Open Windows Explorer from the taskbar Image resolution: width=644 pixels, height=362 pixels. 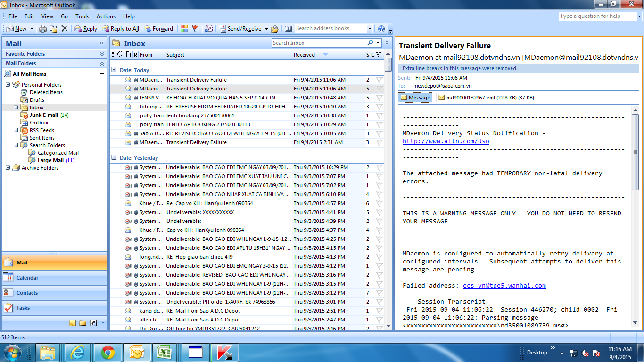click(48, 353)
